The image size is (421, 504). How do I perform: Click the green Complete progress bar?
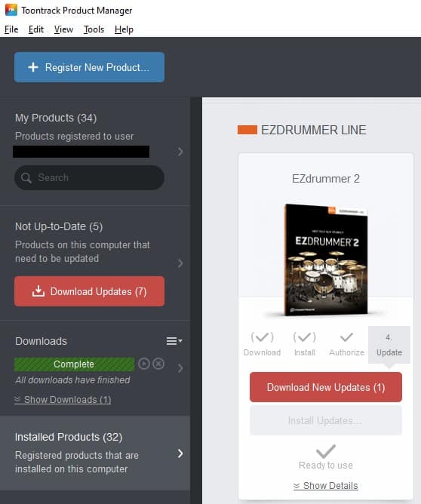click(x=74, y=364)
